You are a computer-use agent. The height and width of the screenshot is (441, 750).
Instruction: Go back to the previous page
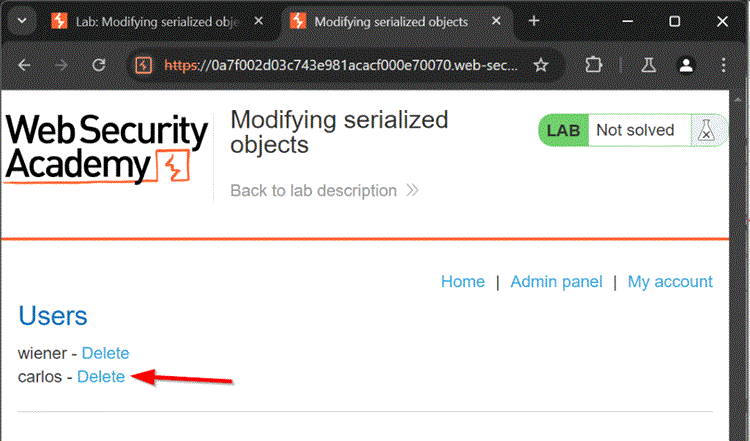click(24, 65)
